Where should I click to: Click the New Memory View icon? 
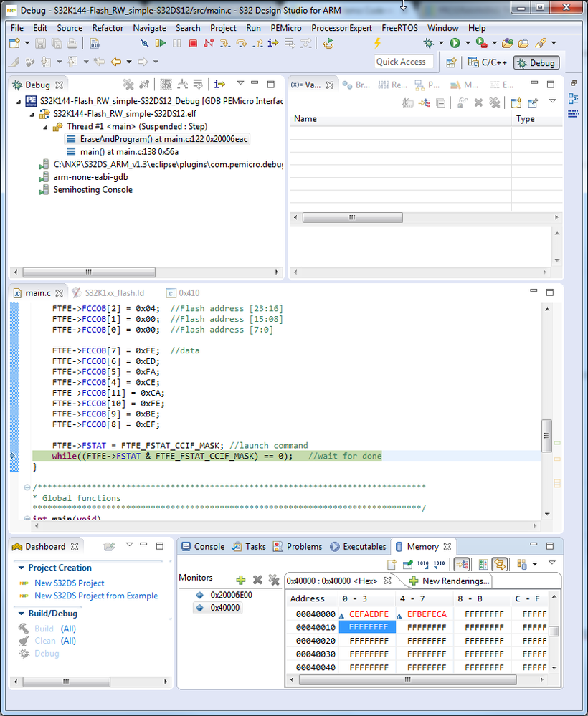coord(392,564)
